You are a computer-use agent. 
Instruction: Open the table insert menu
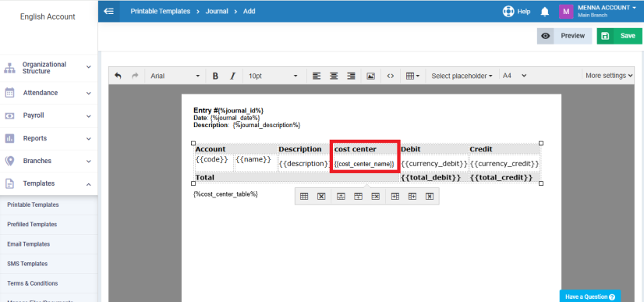[412, 76]
